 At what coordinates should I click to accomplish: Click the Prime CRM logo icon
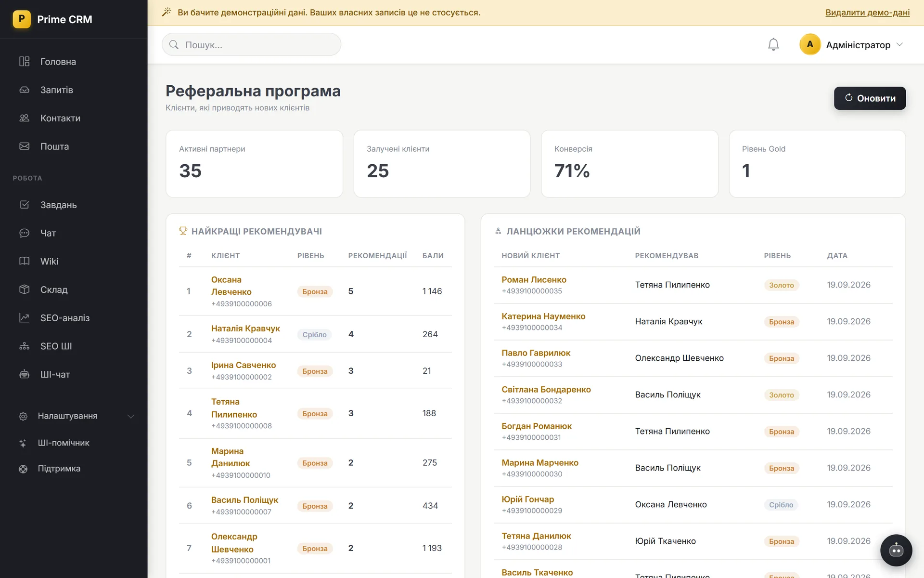pyautogui.click(x=22, y=19)
